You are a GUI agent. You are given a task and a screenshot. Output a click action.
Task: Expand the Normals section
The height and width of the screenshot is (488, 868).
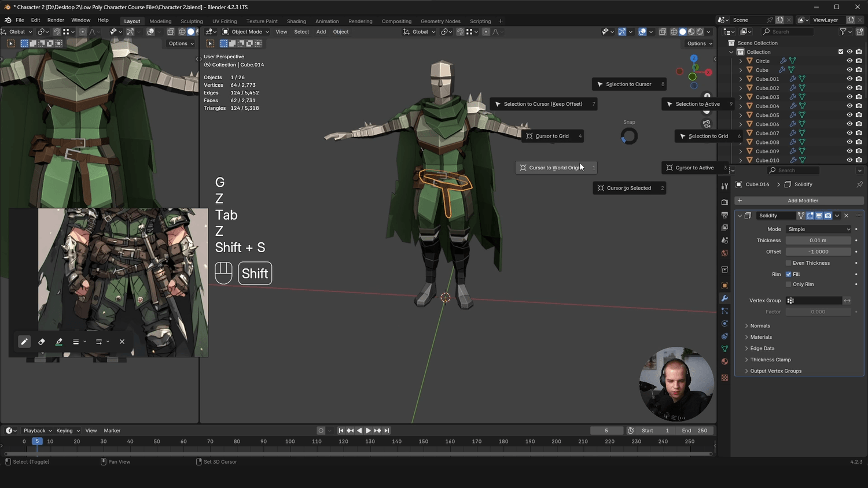[760, 326]
